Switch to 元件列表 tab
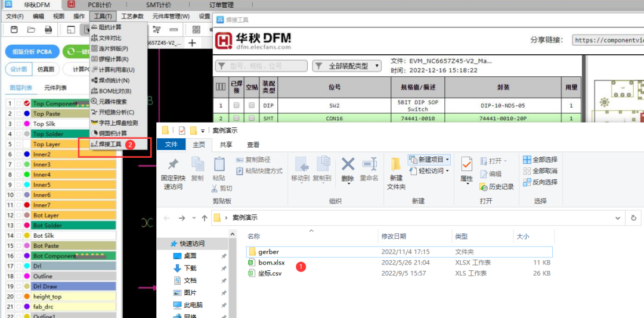644x318 pixels. [55, 88]
